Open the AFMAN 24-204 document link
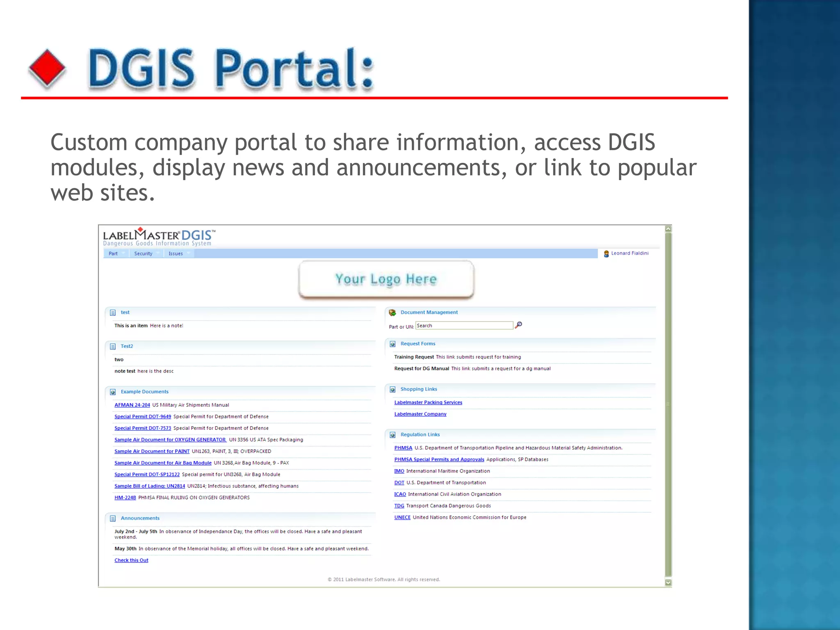Viewport: 840px width, 630px height. [x=132, y=405]
